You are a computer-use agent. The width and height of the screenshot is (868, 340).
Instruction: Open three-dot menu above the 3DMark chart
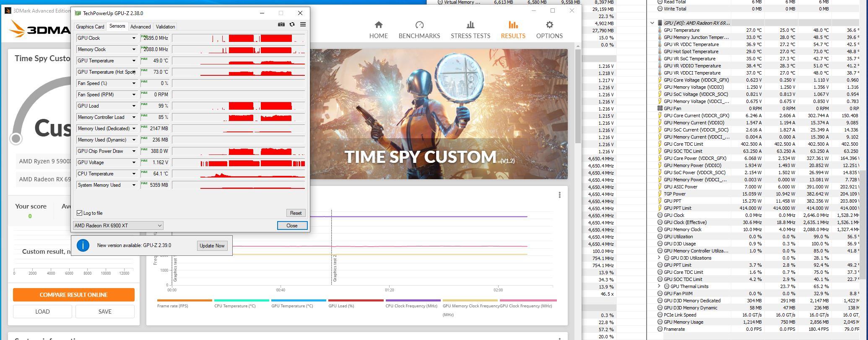(559, 195)
